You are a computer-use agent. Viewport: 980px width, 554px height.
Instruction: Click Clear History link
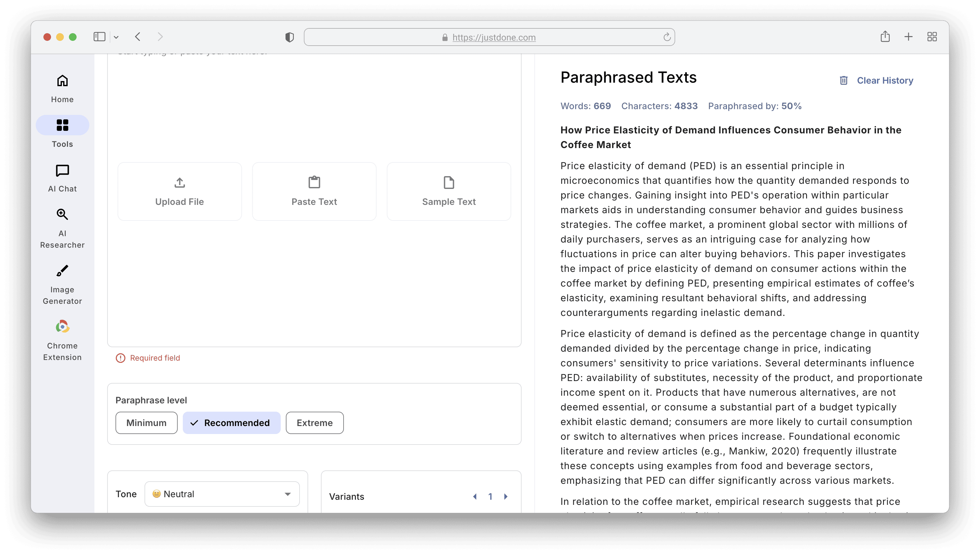point(885,81)
